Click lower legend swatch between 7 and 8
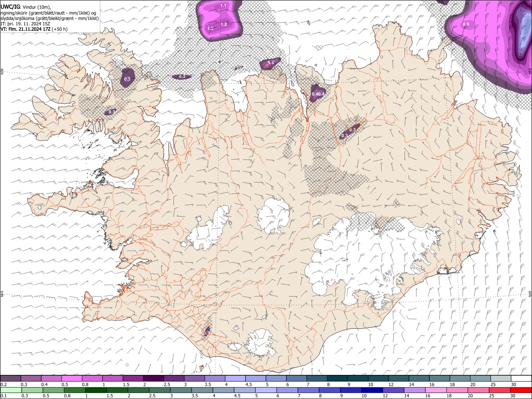This screenshot has height=399, width=532. (x=308, y=390)
